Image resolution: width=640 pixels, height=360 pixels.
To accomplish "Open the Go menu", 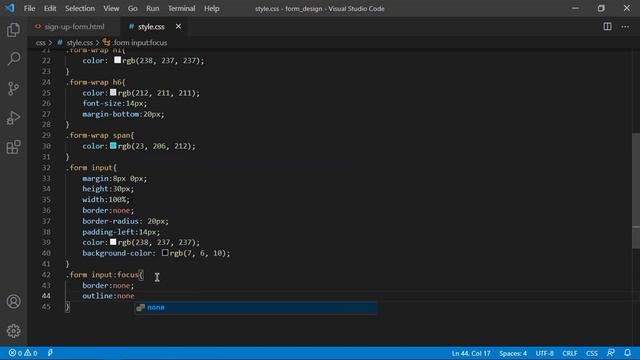I will tap(133, 8).
